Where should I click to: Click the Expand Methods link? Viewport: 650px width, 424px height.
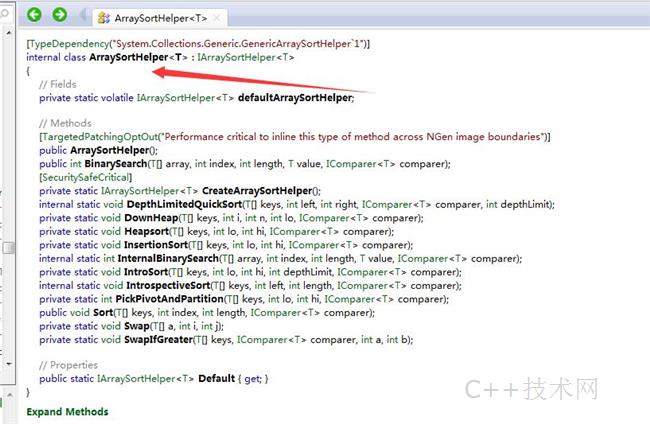point(68,412)
